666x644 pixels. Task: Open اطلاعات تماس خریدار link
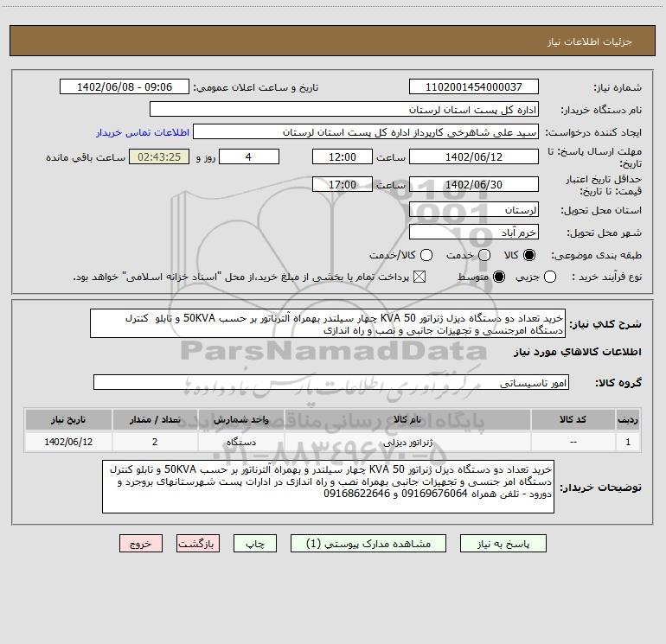[143, 132]
